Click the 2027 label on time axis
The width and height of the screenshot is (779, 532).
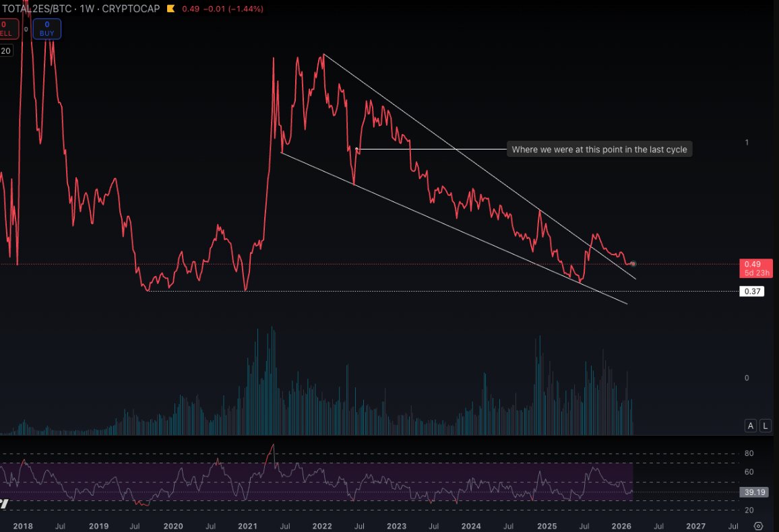coord(695,526)
